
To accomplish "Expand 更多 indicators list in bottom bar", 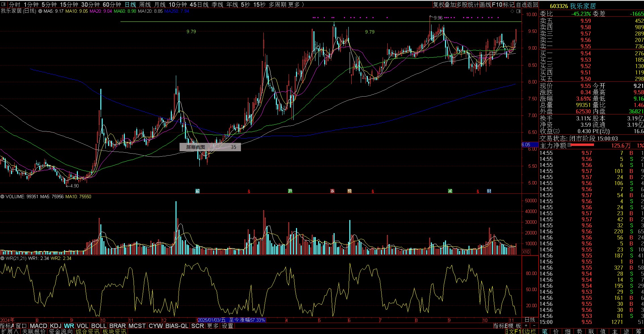I will (213, 326).
